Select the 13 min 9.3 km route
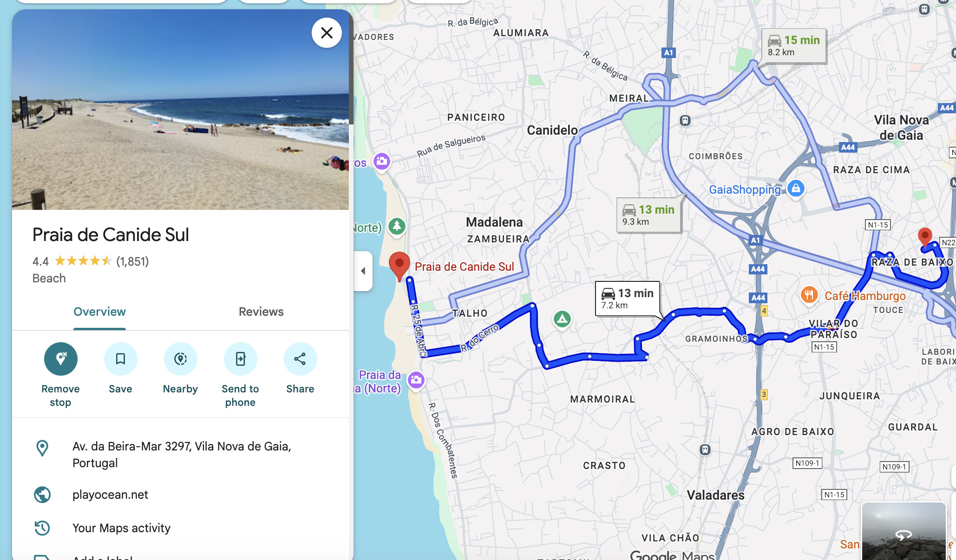The image size is (956, 560). [x=649, y=215]
